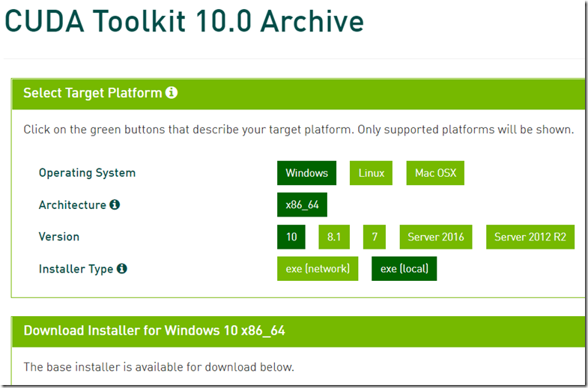Click the Operating System row label
The width and height of the screenshot is (588, 388).
(87, 173)
